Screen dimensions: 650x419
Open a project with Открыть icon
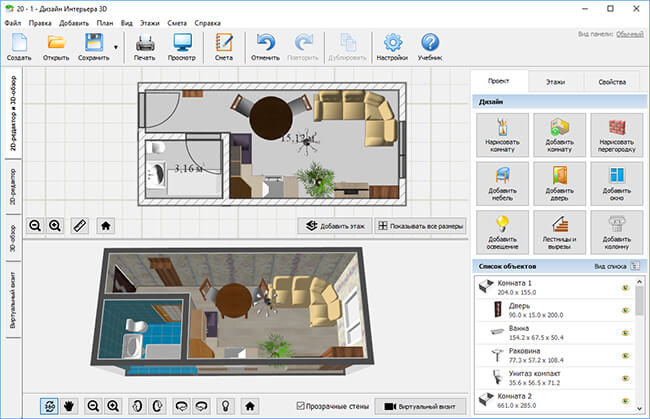56,47
